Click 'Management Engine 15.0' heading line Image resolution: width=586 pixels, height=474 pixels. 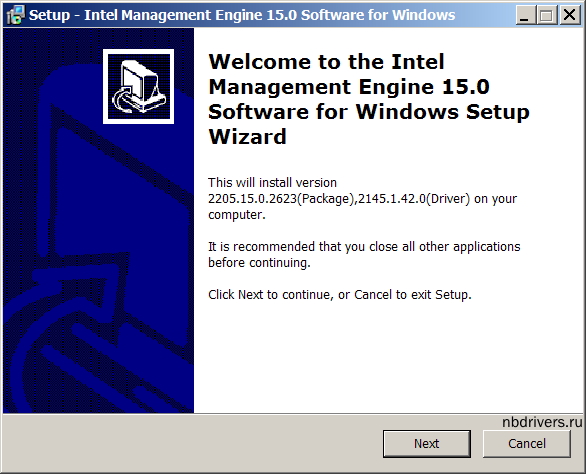pyautogui.click(x=349, y=87)
